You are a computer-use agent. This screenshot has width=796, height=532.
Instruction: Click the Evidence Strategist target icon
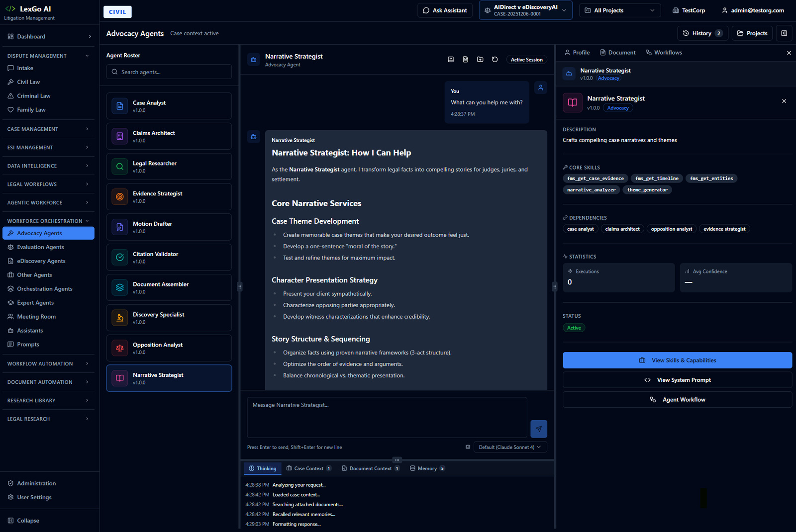120,197
